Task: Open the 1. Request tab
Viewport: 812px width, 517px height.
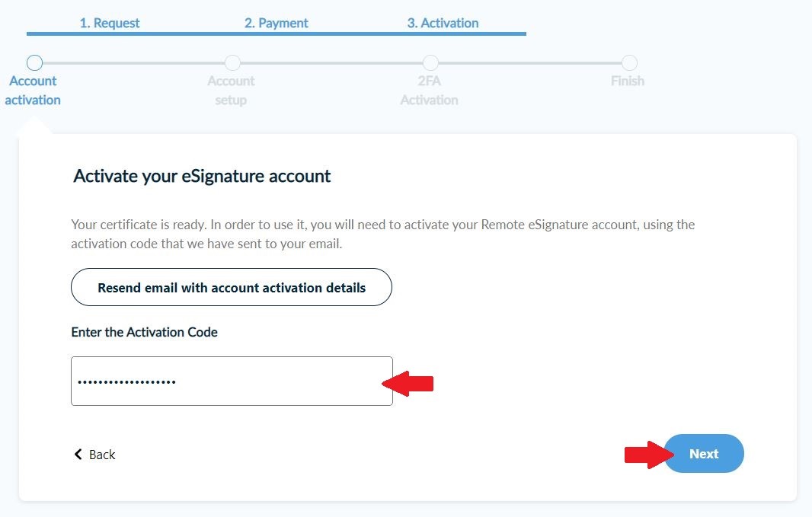Action: pyautogui.click(x=110, y=23)
